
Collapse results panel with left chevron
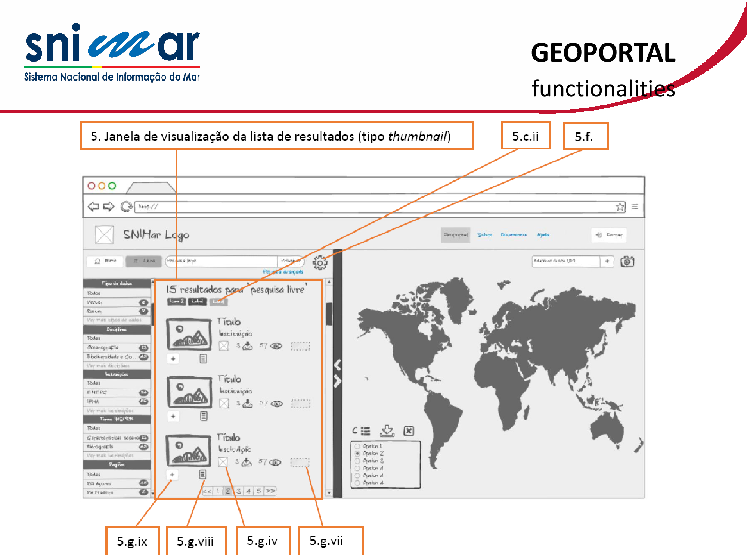337,365
